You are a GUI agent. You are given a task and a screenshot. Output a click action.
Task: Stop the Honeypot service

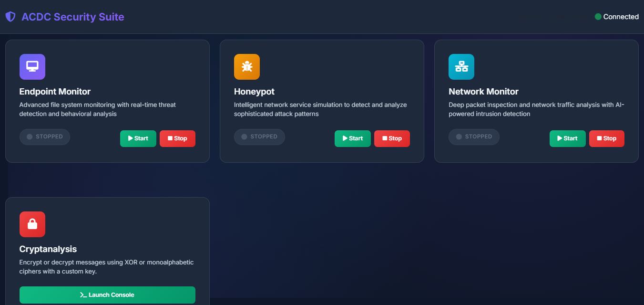pos(392,138)
